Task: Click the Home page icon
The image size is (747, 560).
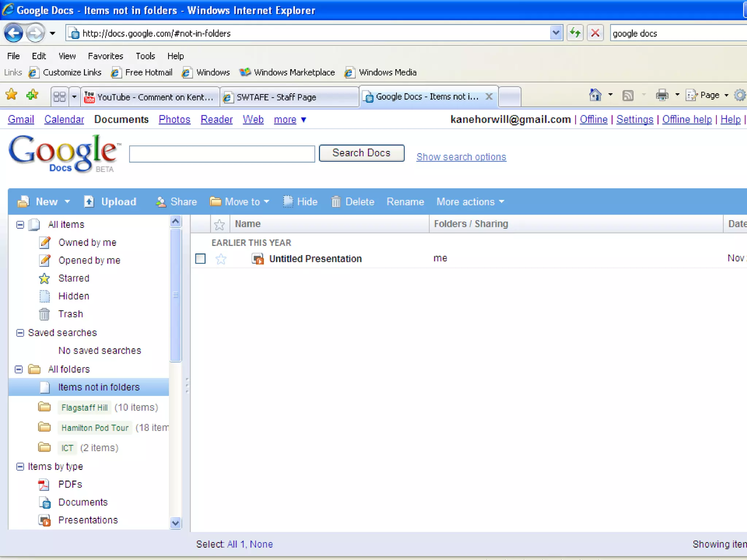Action: [595, 95]
